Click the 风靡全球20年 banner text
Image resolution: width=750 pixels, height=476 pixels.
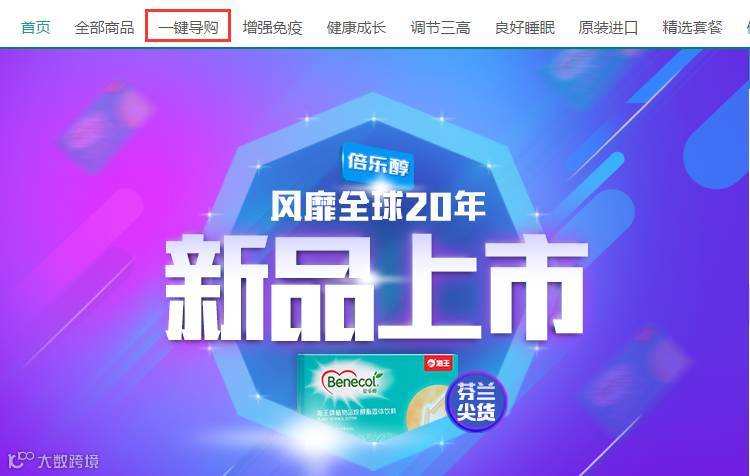coord(378,207)
